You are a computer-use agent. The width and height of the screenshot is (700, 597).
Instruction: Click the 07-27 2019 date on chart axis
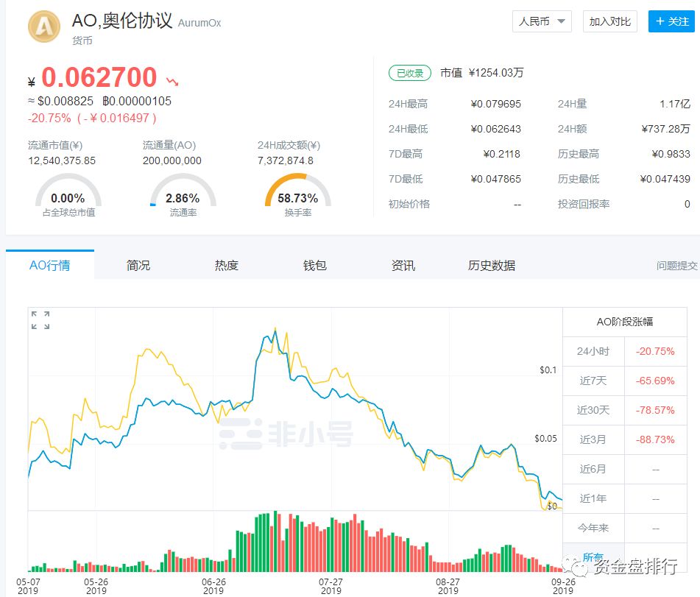tap(330, 586)
